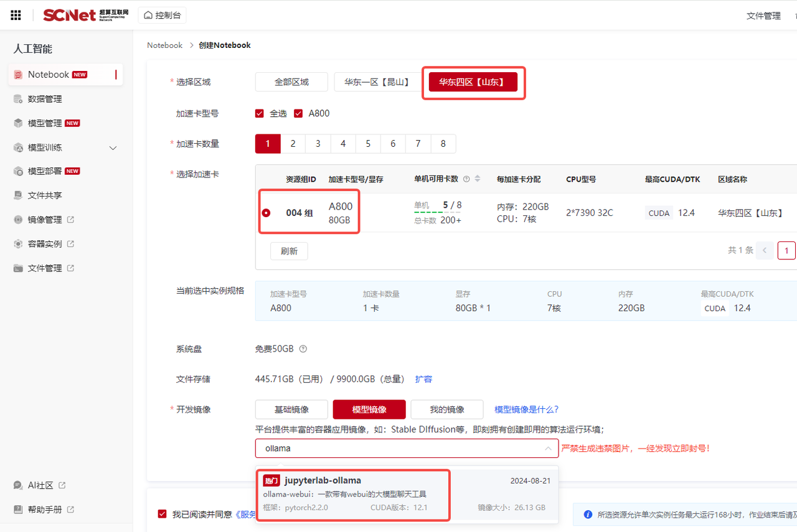Image resolution: width=797 pixels, height=532 pixels.
Task: Collapse the ollama image dropdown arrow
Action: 548,448
